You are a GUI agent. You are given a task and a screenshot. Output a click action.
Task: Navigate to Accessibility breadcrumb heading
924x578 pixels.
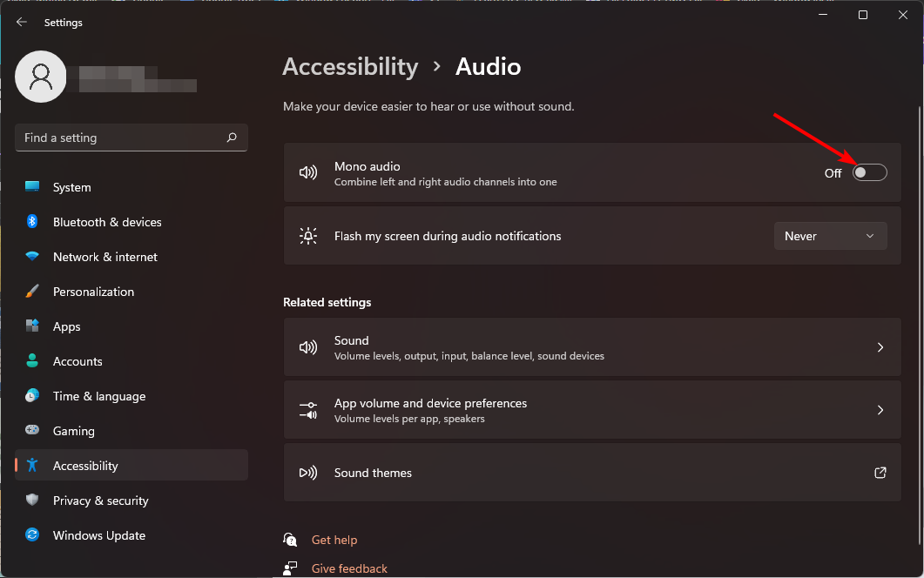coord(350,67)
